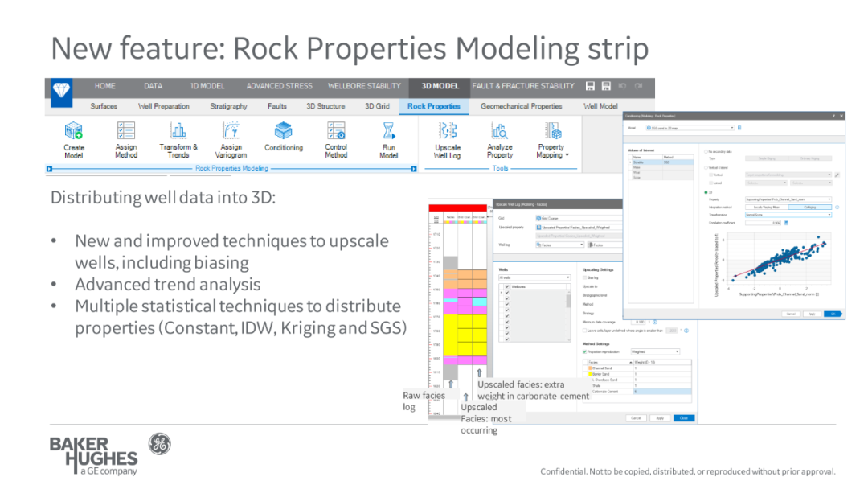The image size is (868, 489).
Task: Toggle the Vertical checkbox in Conditioning dialog
Action: click(710, 175)
